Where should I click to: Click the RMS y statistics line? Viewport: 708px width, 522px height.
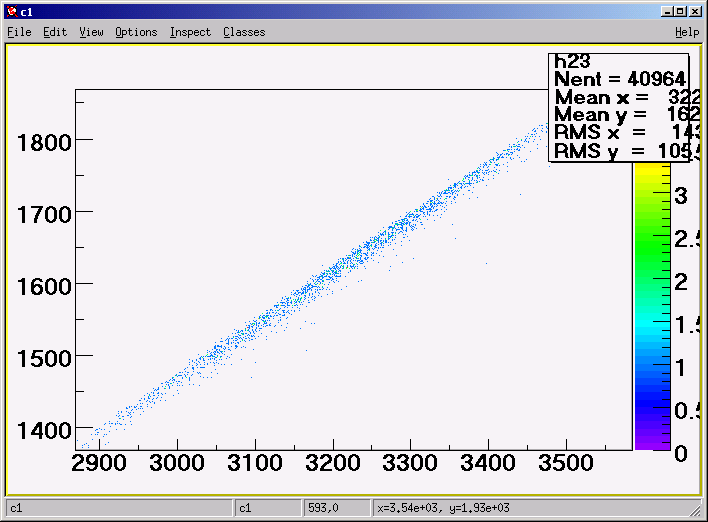[627, 151]
